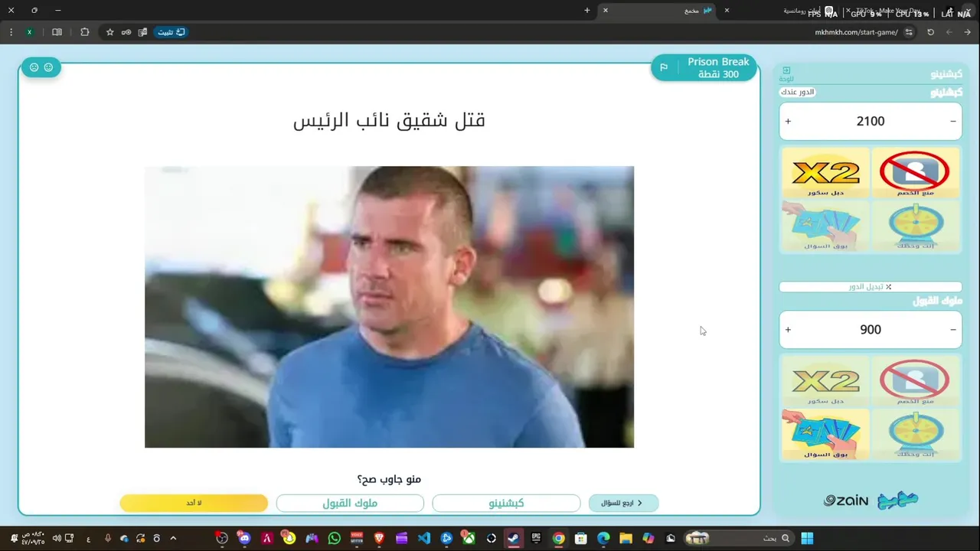The image size is (980, 551).
Task: Choose كبشنينو as the correct answerer
Action: pos(506,503)
